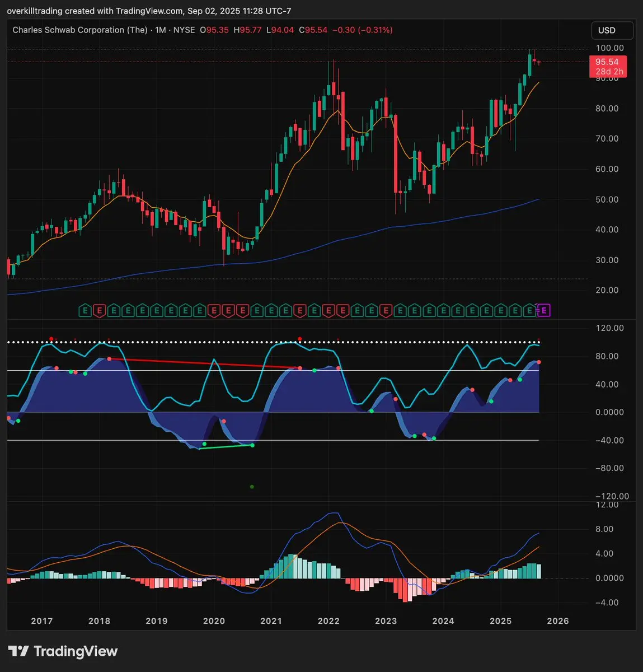Click the 2020 label on the time axis
643x672 pixels.
click(x=214, y=621)
